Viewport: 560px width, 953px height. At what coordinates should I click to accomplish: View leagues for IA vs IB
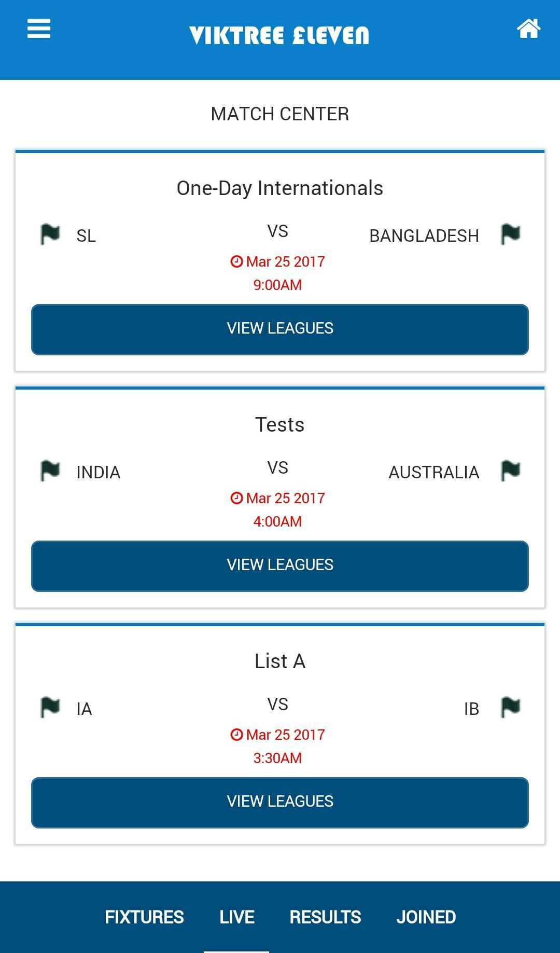pyautogui.click(x=280, y=803)
